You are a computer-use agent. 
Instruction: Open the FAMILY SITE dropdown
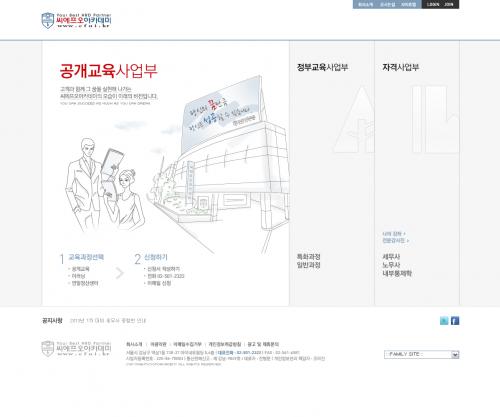[x=421, y=355]
